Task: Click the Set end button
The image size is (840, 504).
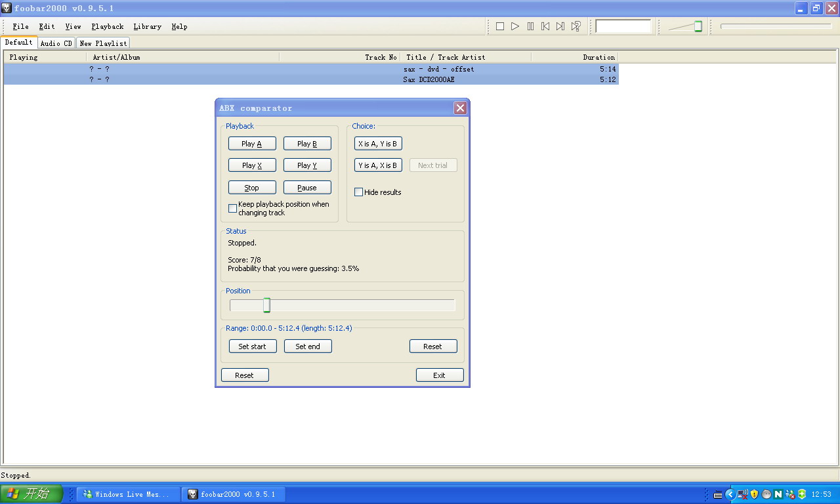Action: pos(308,346)
